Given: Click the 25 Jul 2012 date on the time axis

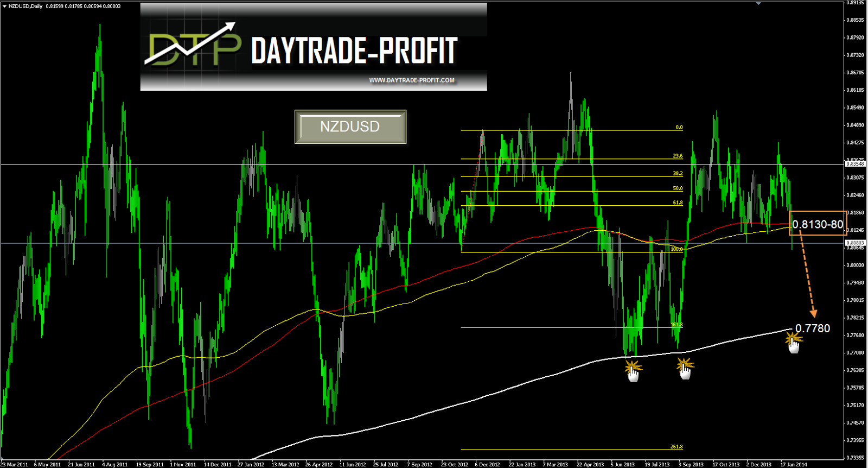Looking at the screenshot, I should [386, 465].
